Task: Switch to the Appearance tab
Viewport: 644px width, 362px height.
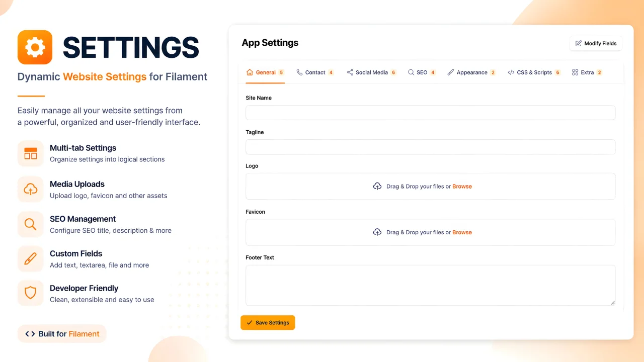Action: [471, 72]
